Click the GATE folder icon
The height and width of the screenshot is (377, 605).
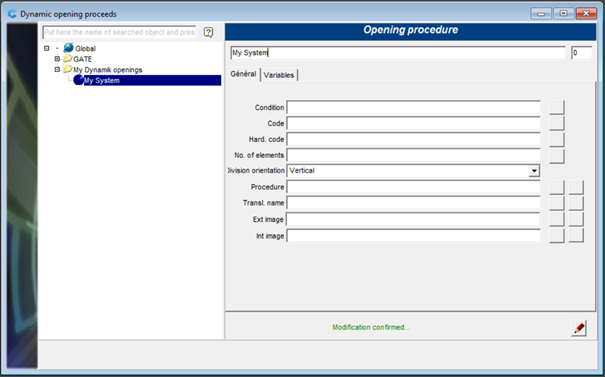(68, 59)
